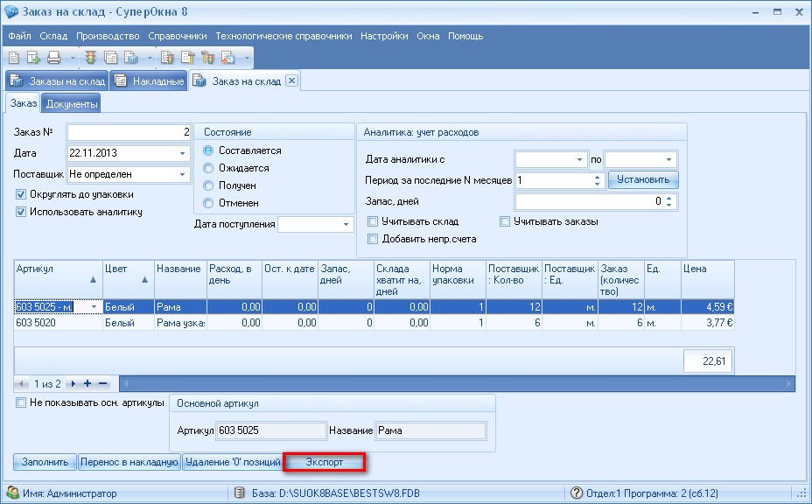Click the invoices list toolbar icon
This screenshot has height=504, width=812.
[x=110, y=58]
